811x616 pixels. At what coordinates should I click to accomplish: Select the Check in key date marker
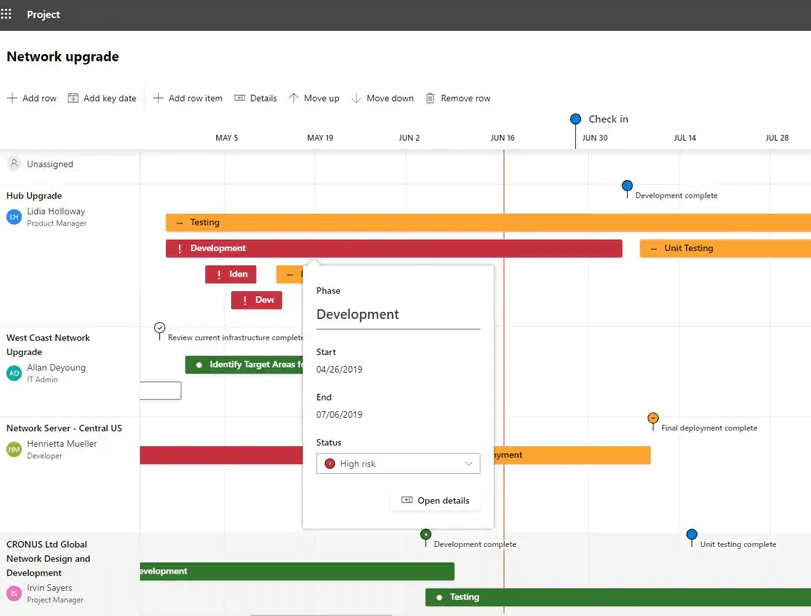pyautogui.click(x=575, y=119)
